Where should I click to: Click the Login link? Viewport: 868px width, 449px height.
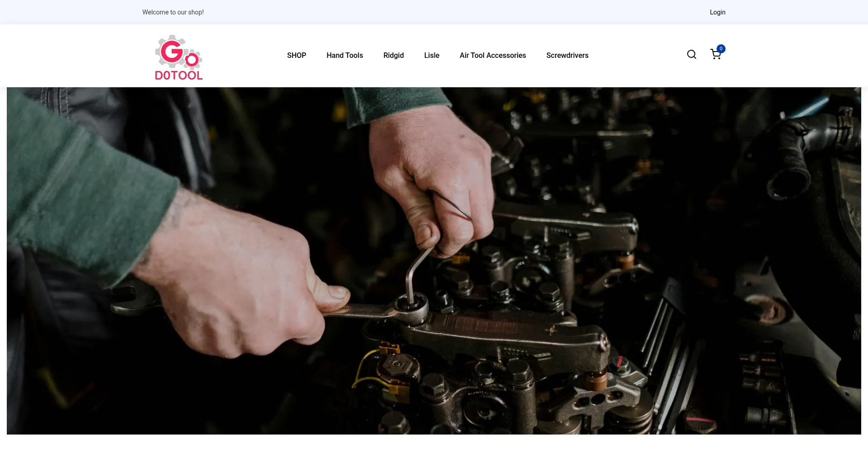[717, 12]
